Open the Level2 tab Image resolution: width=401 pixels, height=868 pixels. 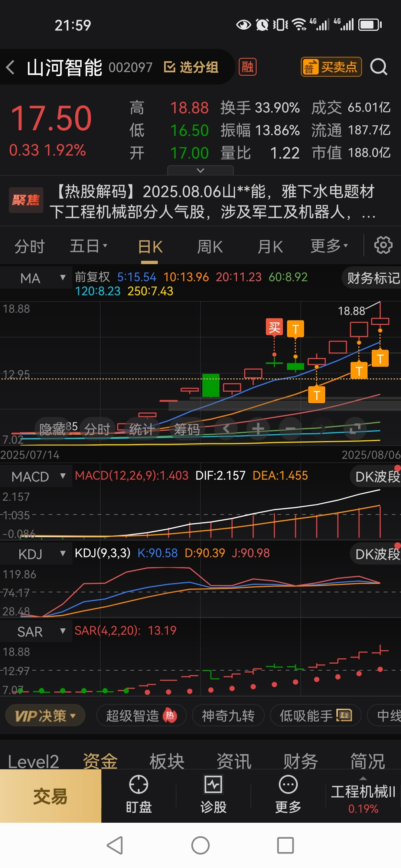33,761
